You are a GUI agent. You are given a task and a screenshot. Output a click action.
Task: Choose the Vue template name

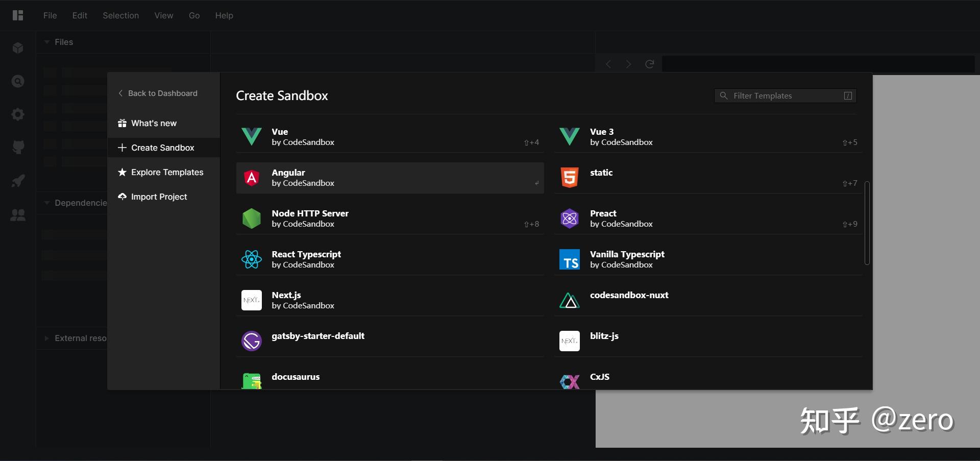[x=280, y=132]
